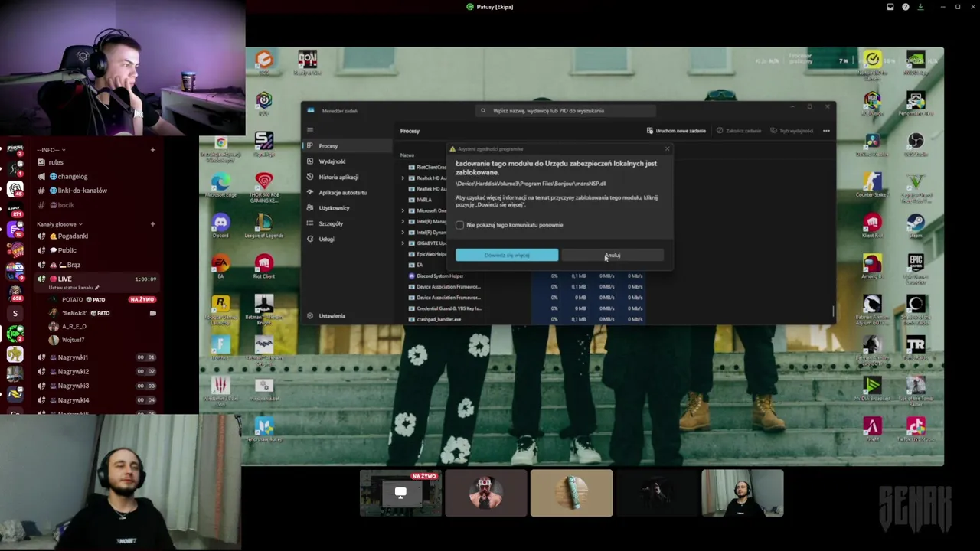Open Riot Client desktop shortcut
Viewport: 980px width, 551px height.
264,266
